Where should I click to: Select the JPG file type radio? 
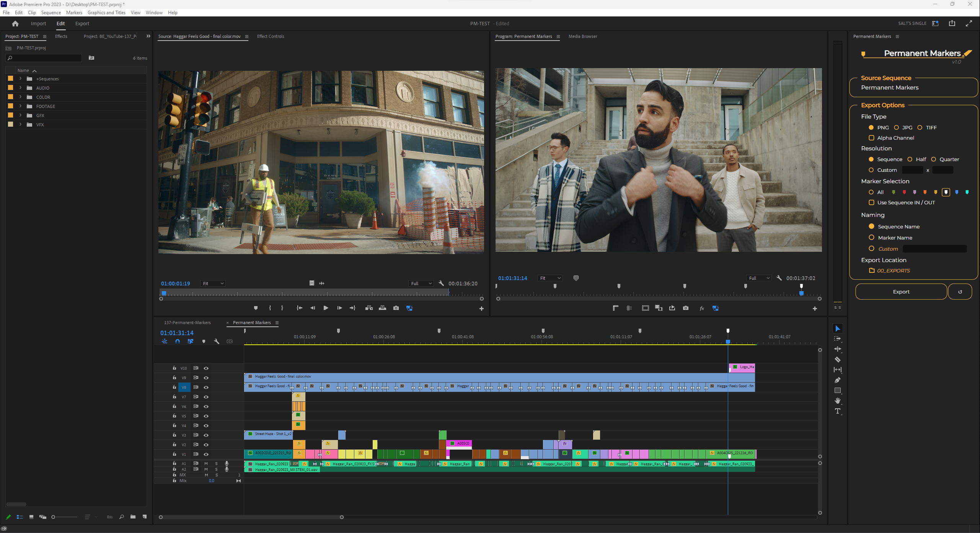point(896,127)
